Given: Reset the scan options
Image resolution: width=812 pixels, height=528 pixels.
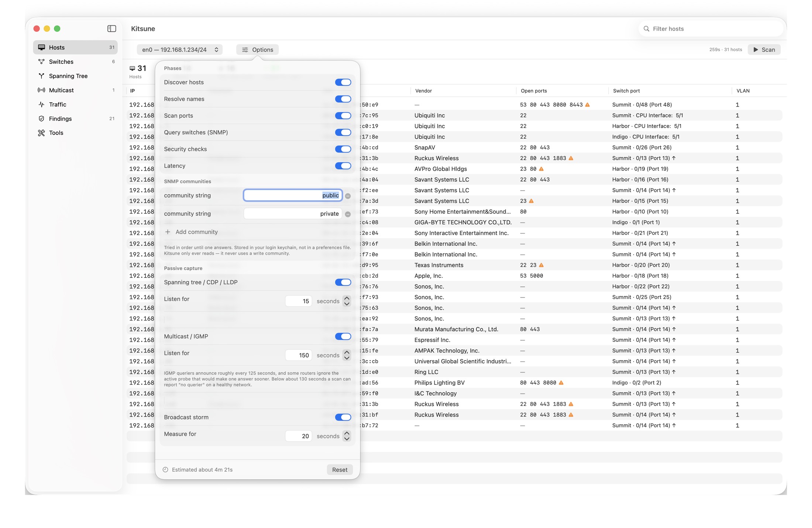Looking at the screenshot, I should (x=340, y=469).
